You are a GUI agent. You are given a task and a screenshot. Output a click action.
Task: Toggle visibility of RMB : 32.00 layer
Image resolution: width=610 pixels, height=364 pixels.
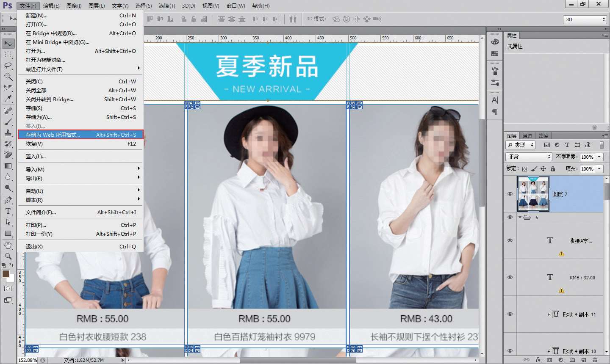(x=510, y=277)
